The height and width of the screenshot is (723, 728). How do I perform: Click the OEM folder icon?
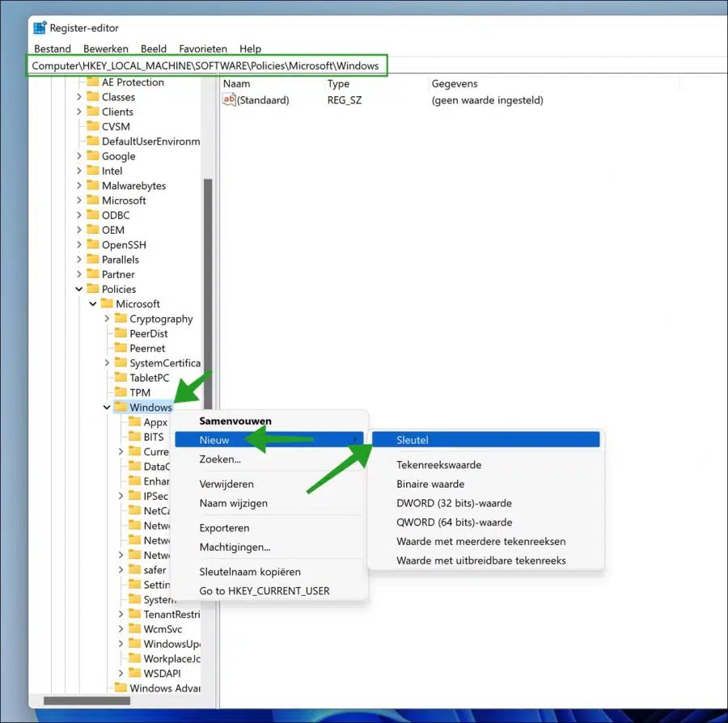tap(93, 230)
